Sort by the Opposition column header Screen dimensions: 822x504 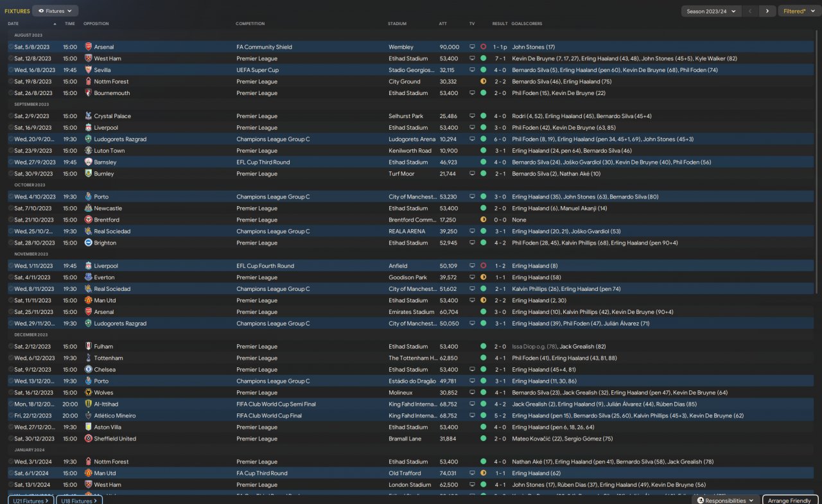pyautogui.click(x=96, y=24)
